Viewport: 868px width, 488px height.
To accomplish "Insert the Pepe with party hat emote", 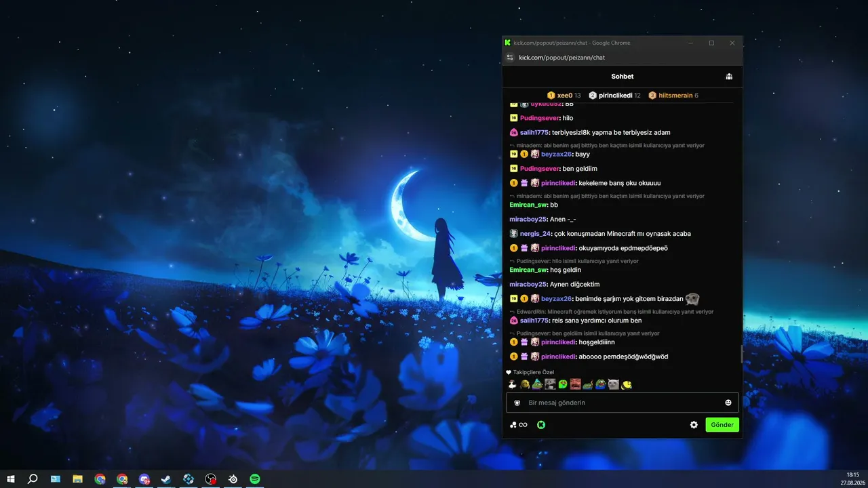I will (537, 384).
